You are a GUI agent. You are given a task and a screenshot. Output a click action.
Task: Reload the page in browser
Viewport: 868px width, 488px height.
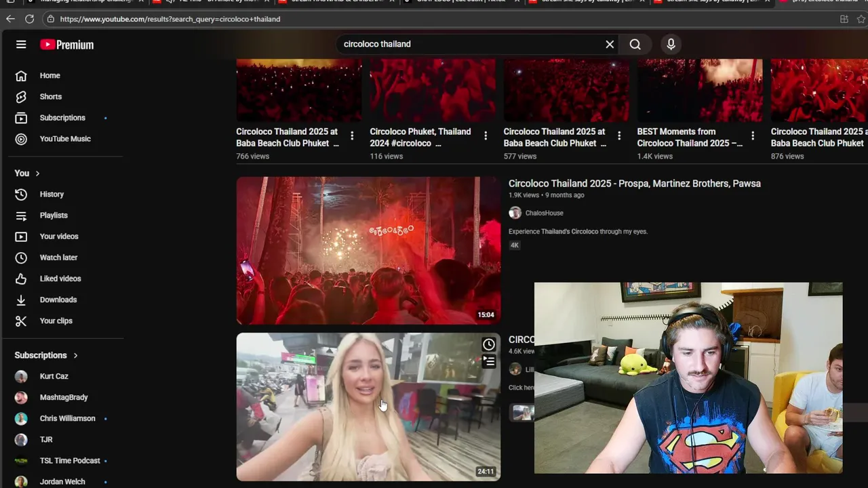pyautogui.click(x=29, y=19)
